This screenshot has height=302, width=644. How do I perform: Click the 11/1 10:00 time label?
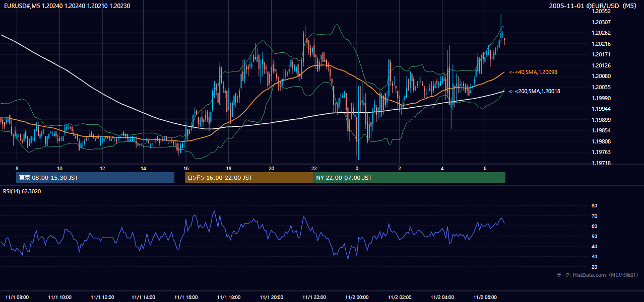coord(59,297)
